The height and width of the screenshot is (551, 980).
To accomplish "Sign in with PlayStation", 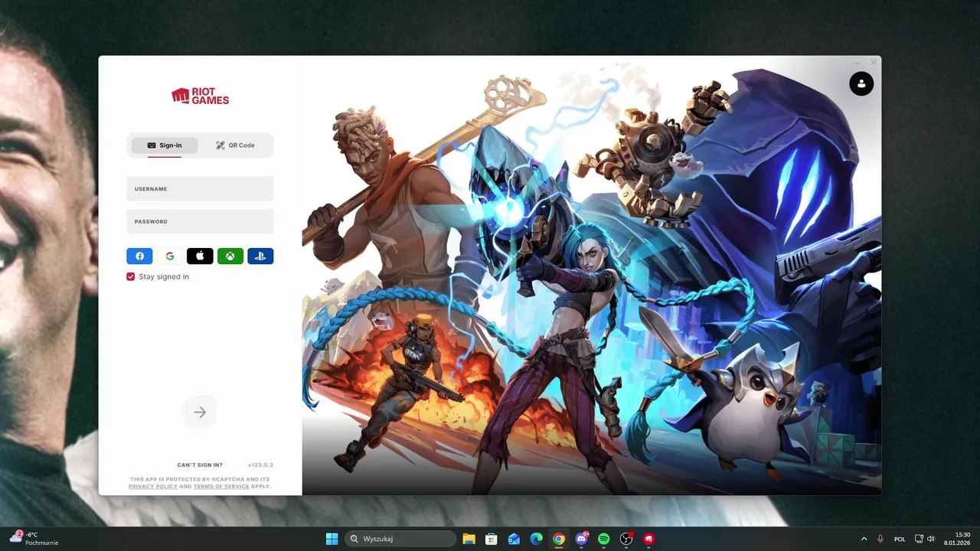I will (260, 256).
